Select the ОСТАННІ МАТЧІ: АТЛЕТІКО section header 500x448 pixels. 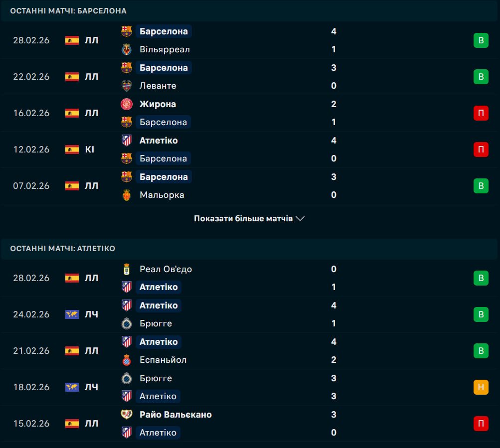(x=63, y=248)
